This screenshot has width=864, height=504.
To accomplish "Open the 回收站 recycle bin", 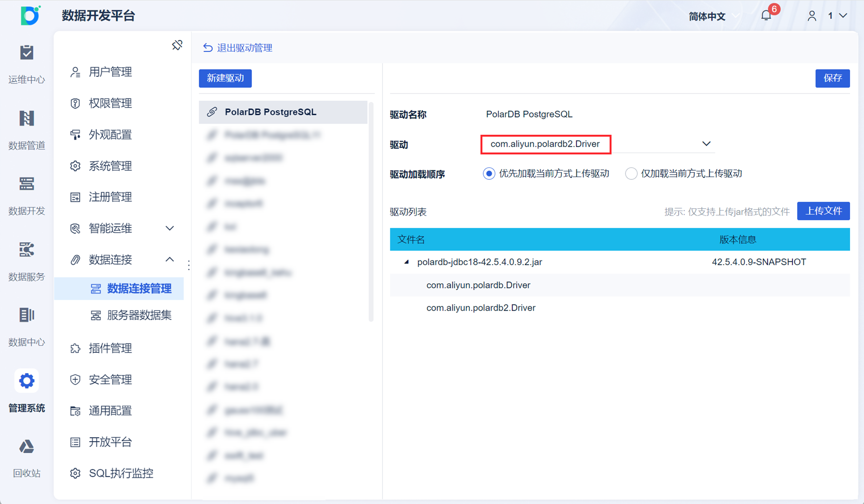I will 26,458.
